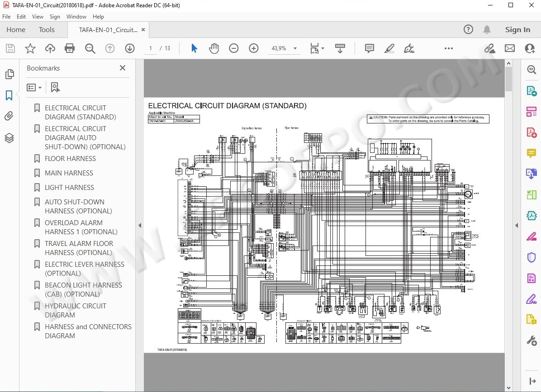Upload the file to the cloud
This screenshot has height=392, width=541.
50,48
